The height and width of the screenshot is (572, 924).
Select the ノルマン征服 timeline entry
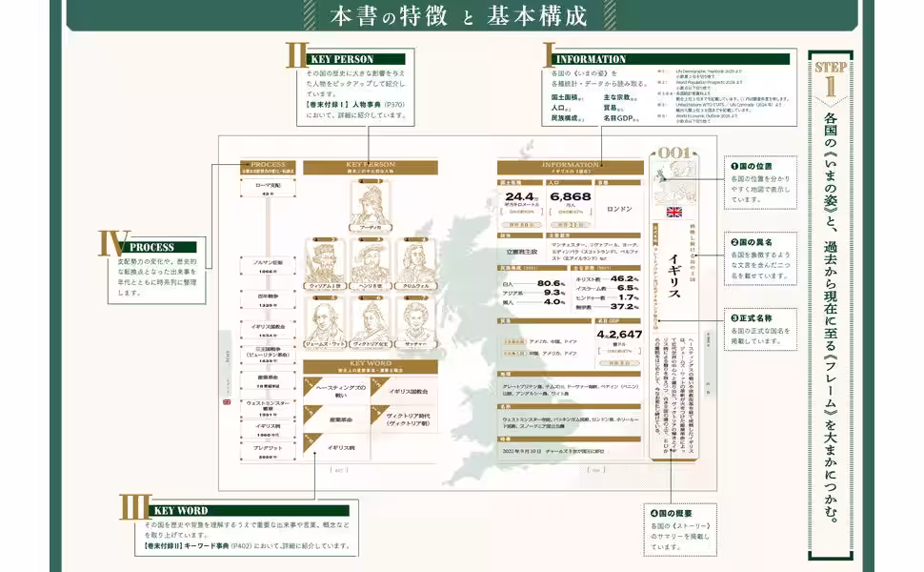click(x=268, y=267)
